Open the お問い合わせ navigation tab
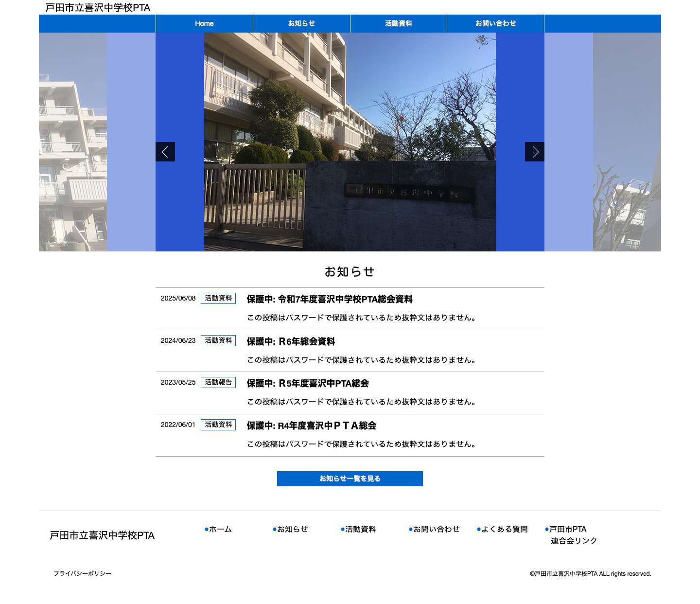The height and width of the screenshot is (604, 700). 495,23
